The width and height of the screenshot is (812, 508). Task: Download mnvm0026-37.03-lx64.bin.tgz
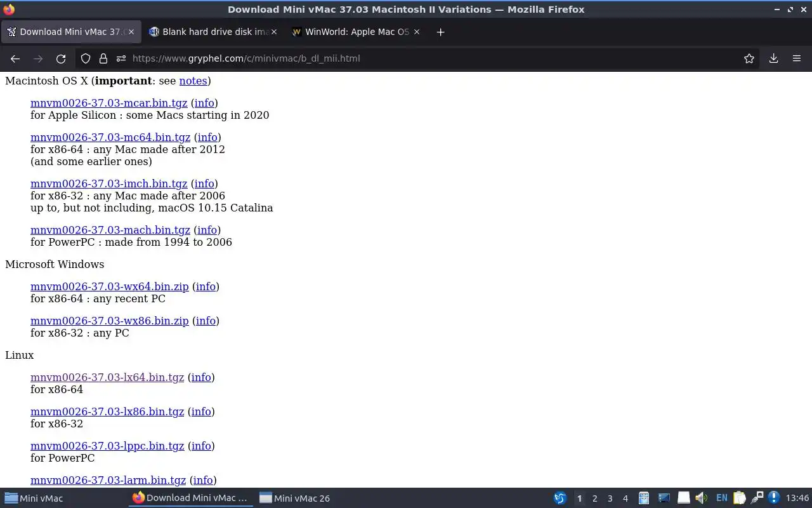click(107, 377)
